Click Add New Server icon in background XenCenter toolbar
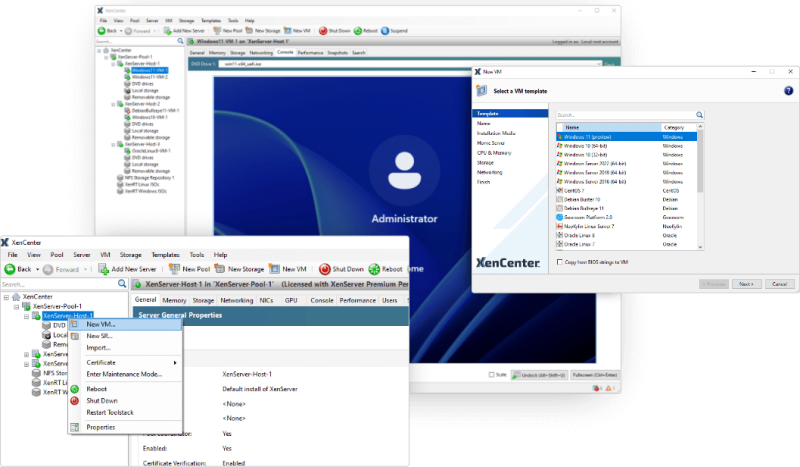Viewport: 800px width, 467px height. tap(167, 31)
